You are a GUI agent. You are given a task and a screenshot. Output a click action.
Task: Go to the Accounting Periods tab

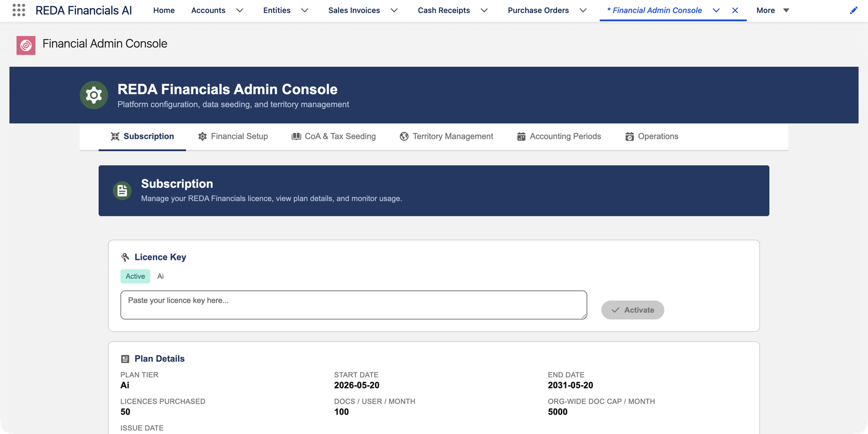[x=559, y=136]
